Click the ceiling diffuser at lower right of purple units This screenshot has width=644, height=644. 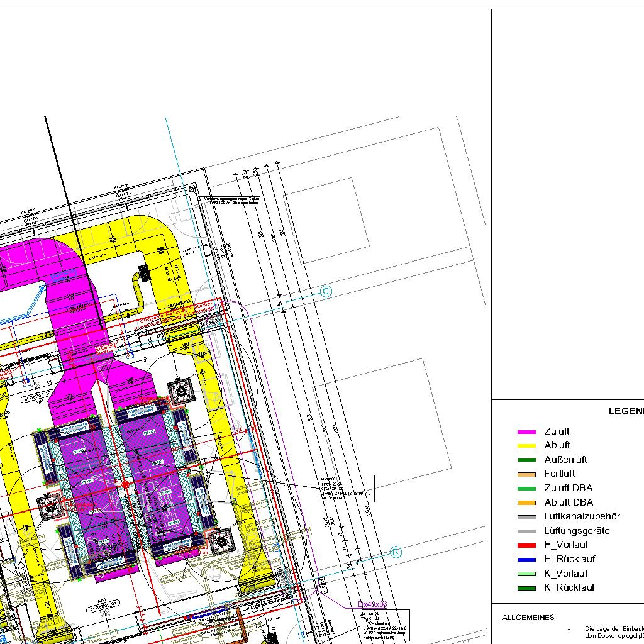[221, 541]
